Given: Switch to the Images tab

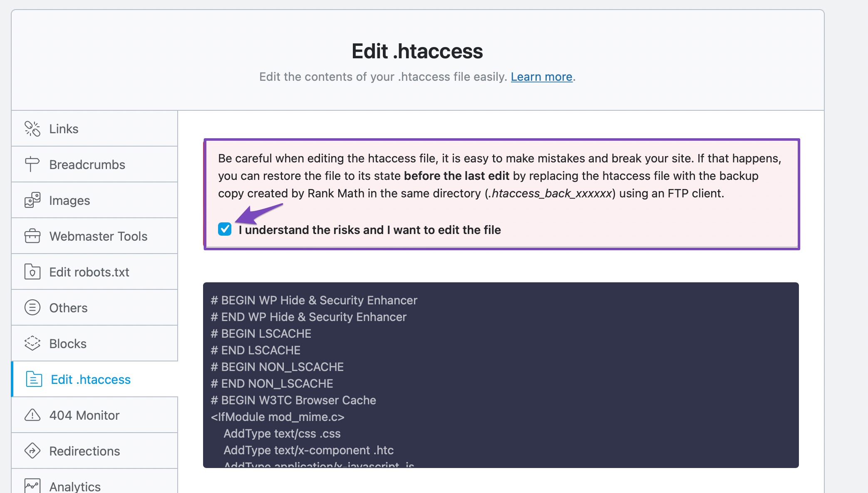Looking at the screenshot, I should point(94,200).
